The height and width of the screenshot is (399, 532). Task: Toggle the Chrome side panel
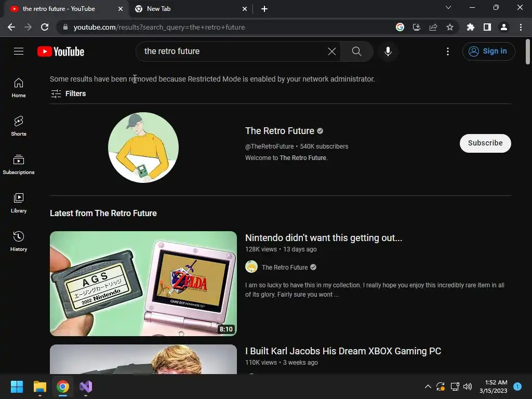point(487,27)
